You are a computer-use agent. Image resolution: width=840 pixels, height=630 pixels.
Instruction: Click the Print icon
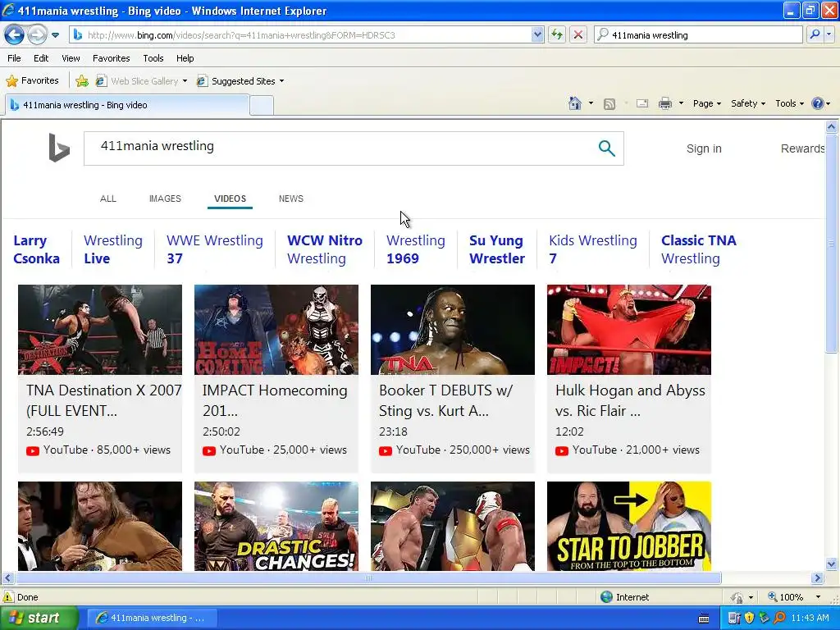pos(664,103)
